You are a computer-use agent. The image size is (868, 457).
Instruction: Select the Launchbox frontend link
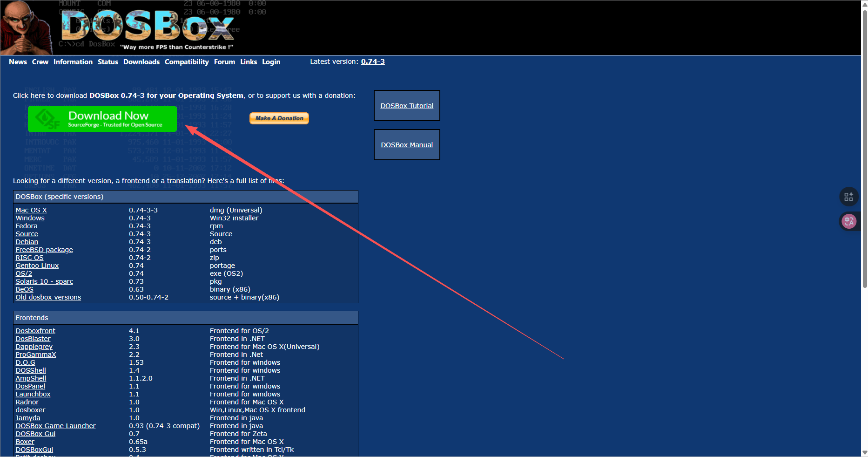tap(33, 394)
